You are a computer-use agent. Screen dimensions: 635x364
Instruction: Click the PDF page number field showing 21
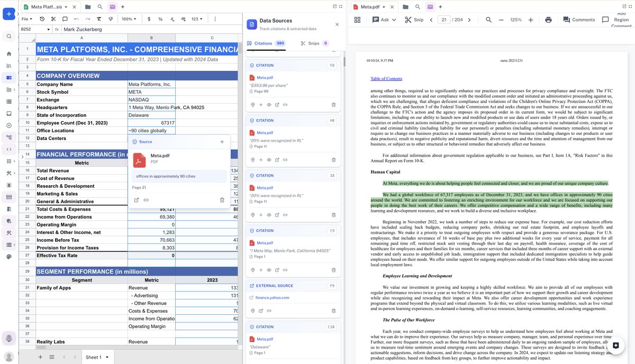444,20
